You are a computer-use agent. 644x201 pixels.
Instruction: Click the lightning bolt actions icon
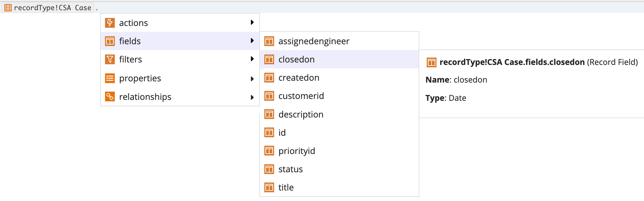click(110, 23)
